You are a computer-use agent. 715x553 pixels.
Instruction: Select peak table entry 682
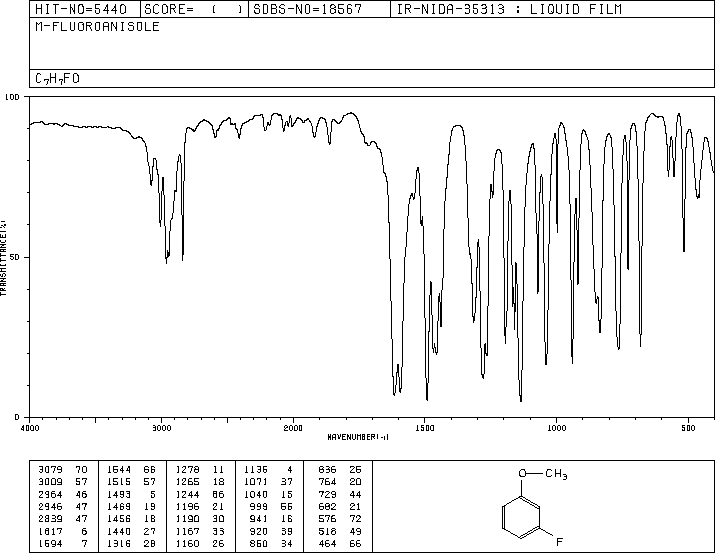(x=340, y=506)
